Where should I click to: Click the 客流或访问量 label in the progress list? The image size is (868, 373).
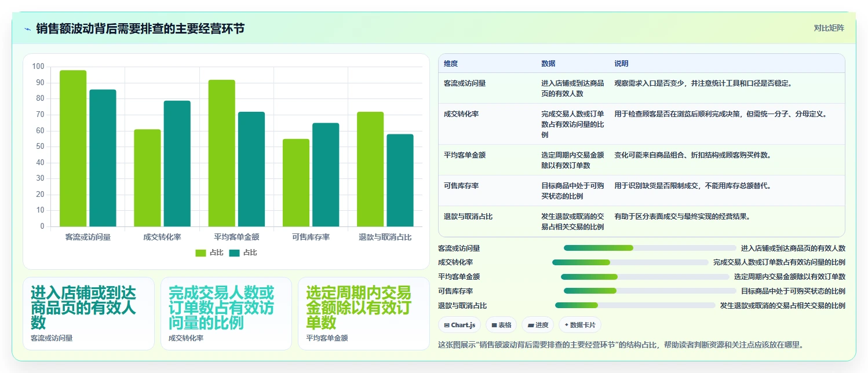(x=459, y=248)
